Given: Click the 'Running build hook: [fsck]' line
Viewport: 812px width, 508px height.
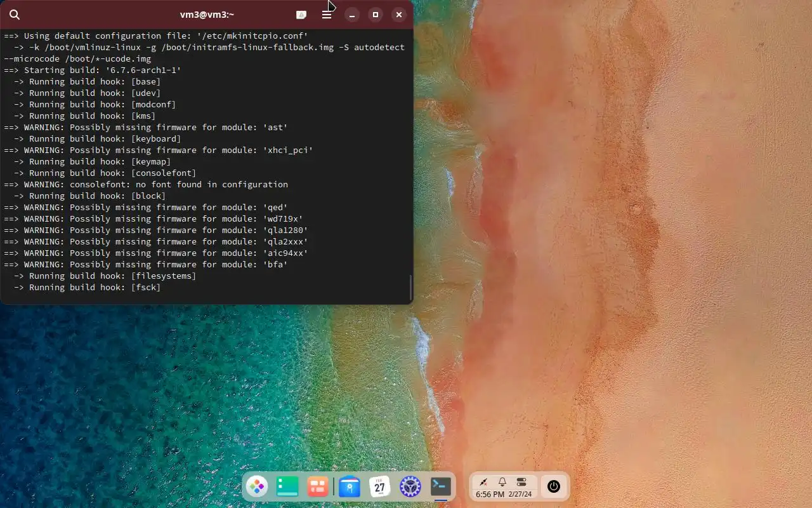Looking at the screenshot, I should tap(88, 288).
